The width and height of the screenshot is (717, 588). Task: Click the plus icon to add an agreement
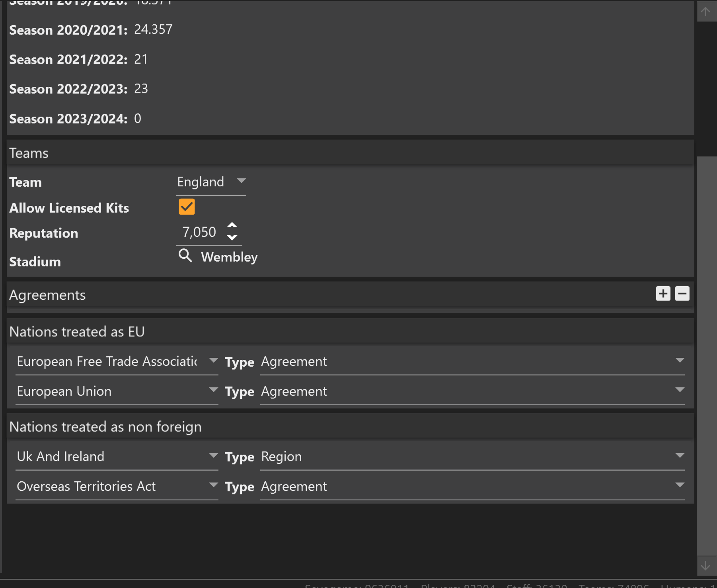(663, 294)
